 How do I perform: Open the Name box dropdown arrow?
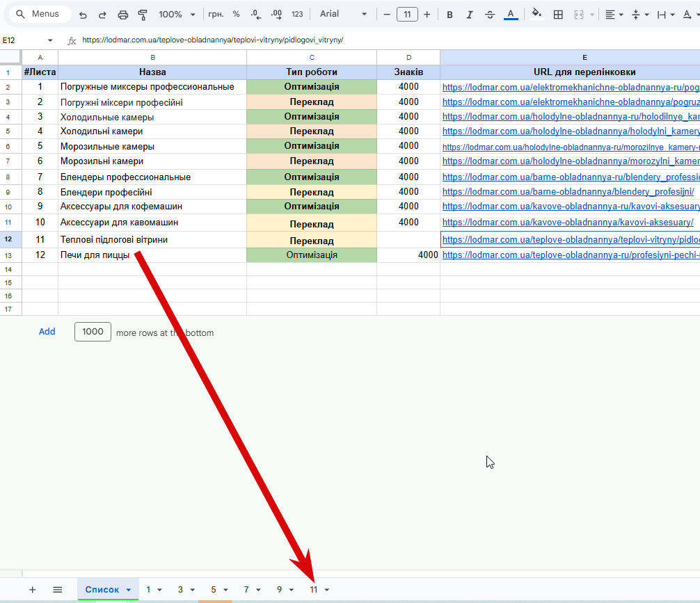click(x=50, y=40)
